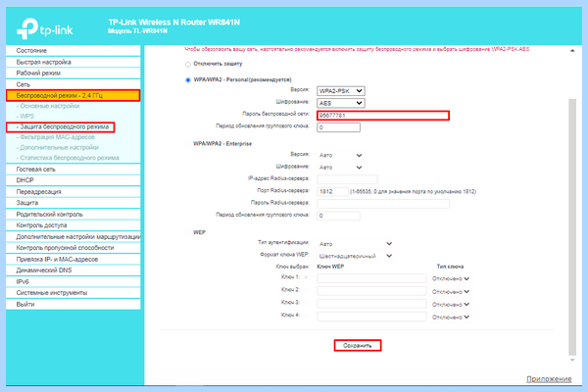Click the WEP Key 4 input field
This screenshot has width=588, height=392.
pyautogui.click(x=371, y=317)
